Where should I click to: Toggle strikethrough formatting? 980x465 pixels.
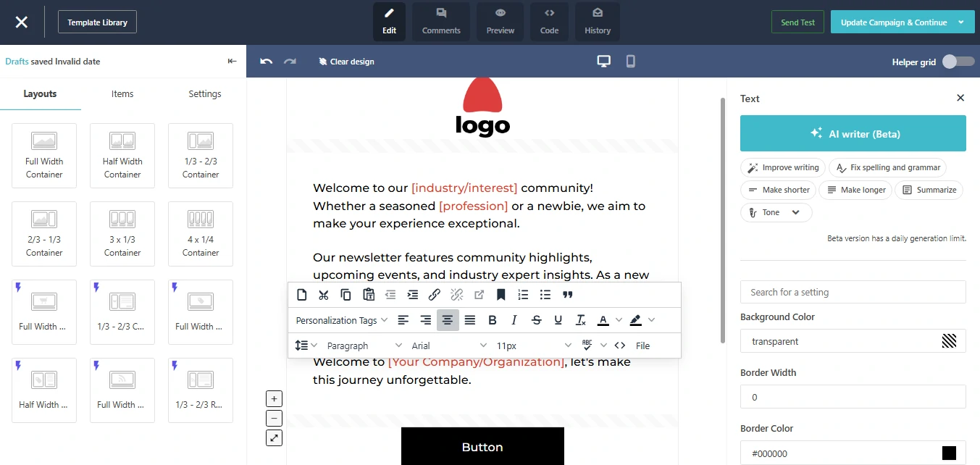[x=537, y=320]
